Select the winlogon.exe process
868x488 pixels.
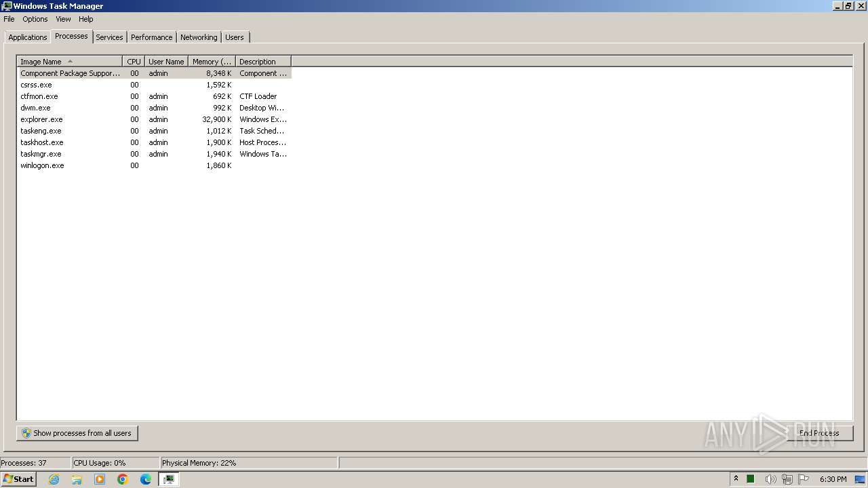(x=154, y=165)
